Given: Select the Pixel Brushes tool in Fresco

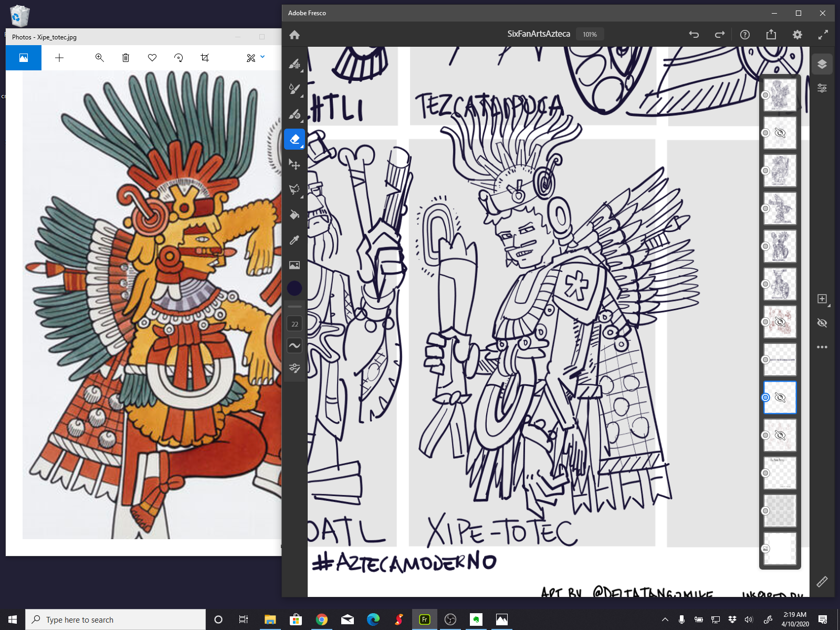Looking at the screenshot, I should [295, 64].
